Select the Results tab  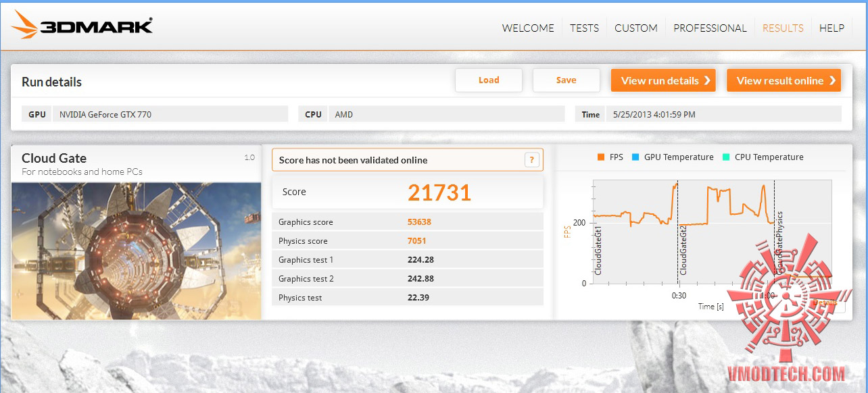pos(783,28)
